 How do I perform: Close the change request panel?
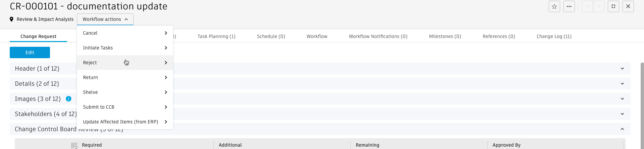628,6
